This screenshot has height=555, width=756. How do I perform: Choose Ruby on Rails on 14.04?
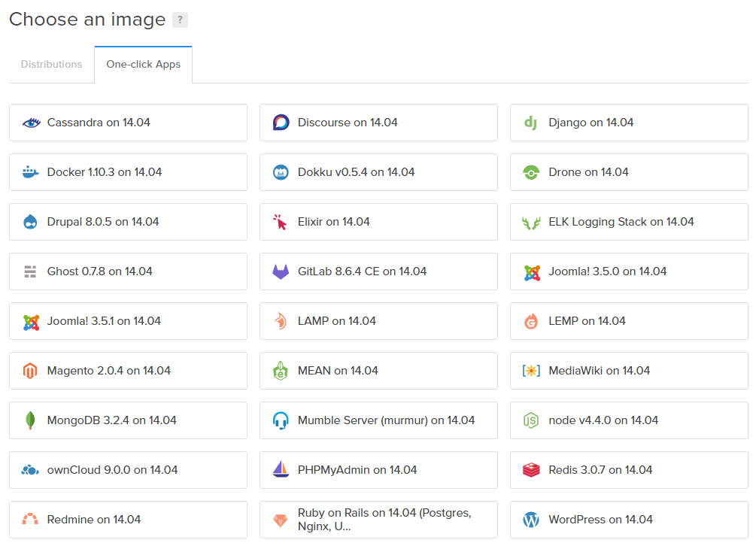378,520
